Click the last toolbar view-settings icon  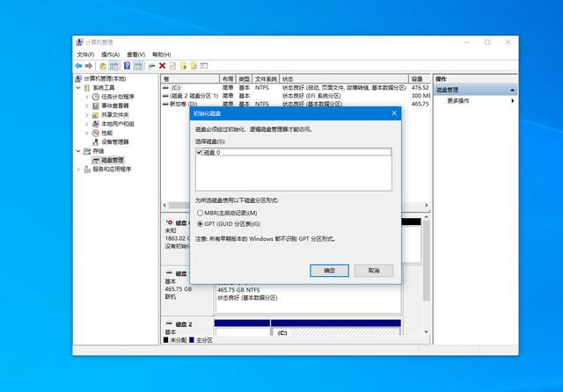204,66
